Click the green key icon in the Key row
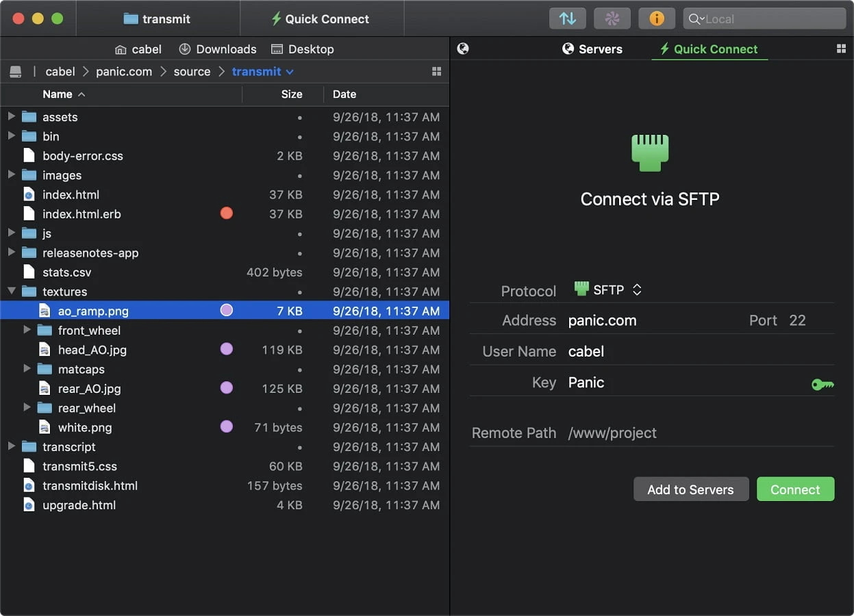 coord(822,385)
